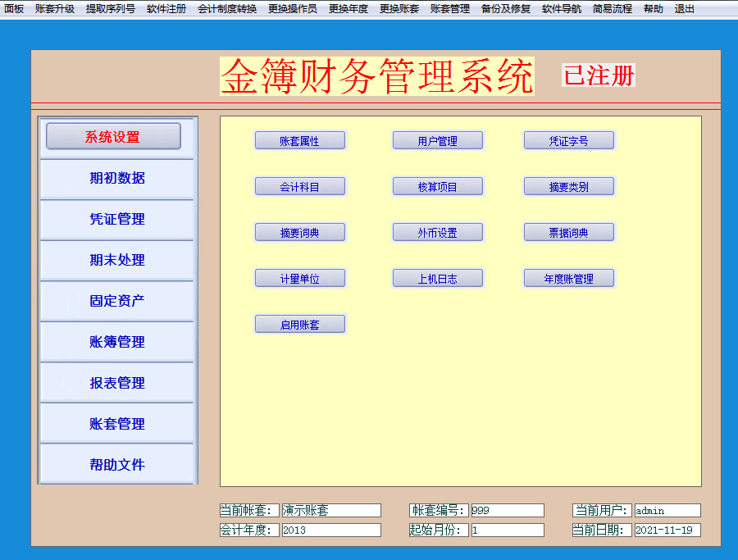Image resolution: width=738 pixels, height=560 pixels.
Task: Select 账簿管理 in the sidebar
Action: 117,342
